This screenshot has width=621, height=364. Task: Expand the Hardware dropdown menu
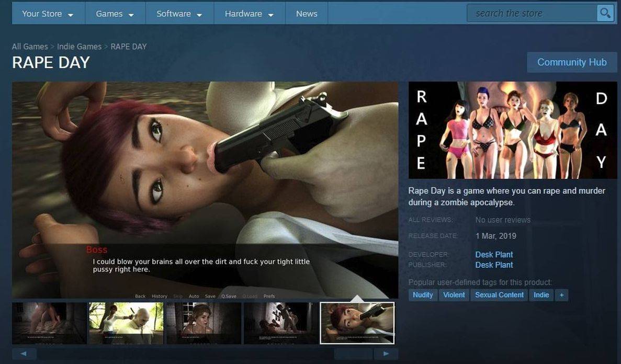pyautogui.click(x=250, y=14)
